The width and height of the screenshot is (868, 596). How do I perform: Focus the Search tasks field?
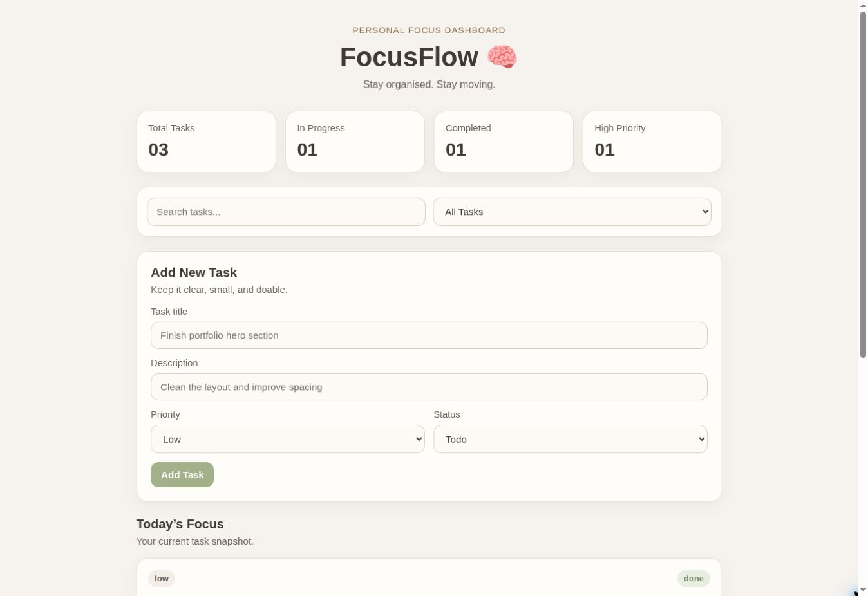286,212
